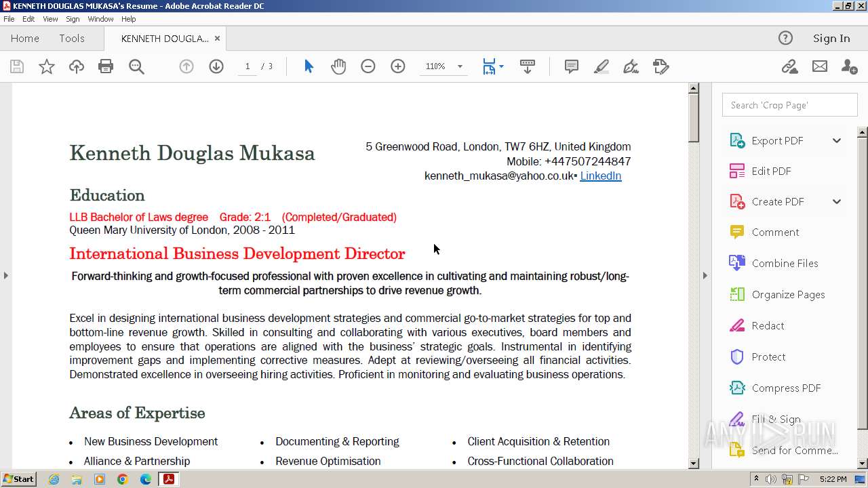Go to next page arrow
This screenshot has height=488, width=868.
tap(216, 66)
